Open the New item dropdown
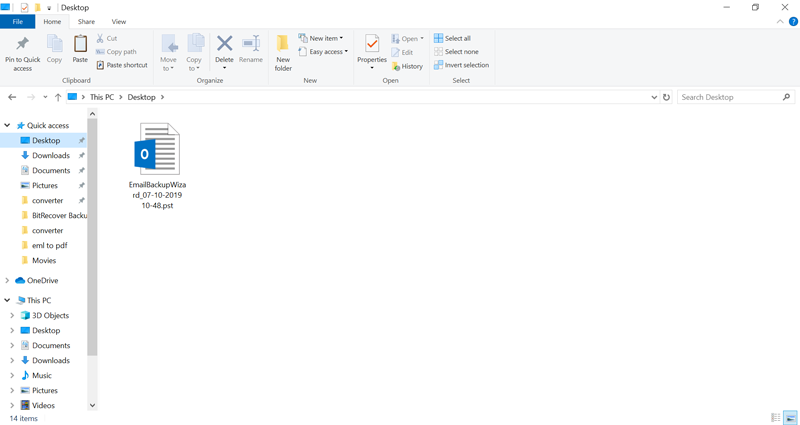This screenshot has width=800, height=425. point(321,38)
